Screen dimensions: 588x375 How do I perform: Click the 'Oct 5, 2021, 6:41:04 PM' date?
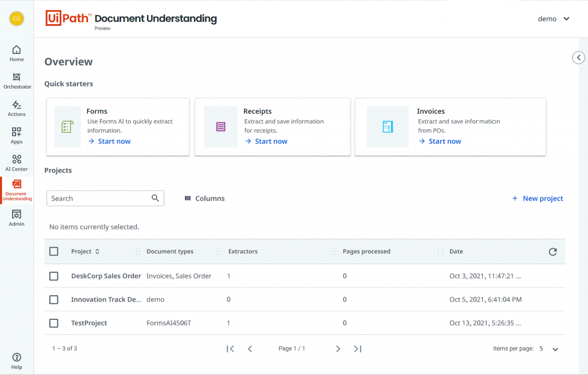486,300
